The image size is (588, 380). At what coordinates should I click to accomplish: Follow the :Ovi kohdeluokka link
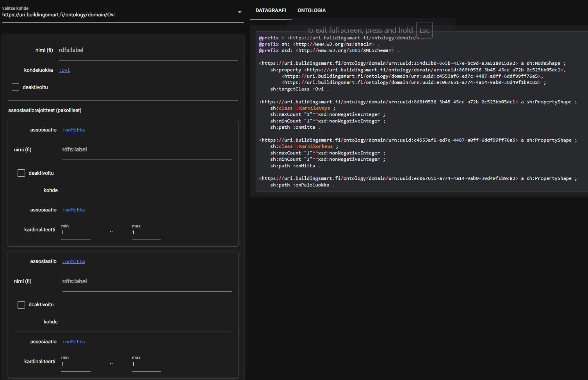64,70
